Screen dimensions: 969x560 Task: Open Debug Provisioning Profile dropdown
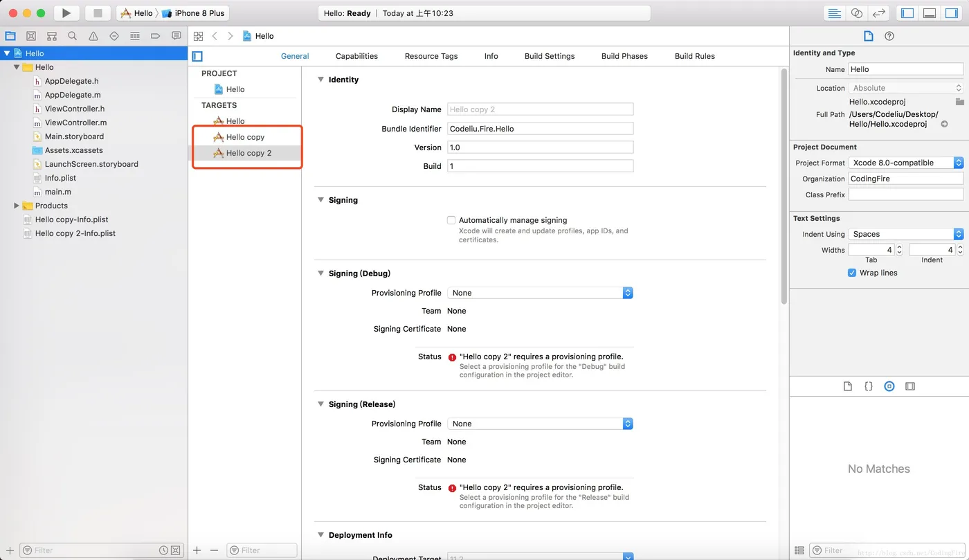pyautogui.click(x=540, y=293)
